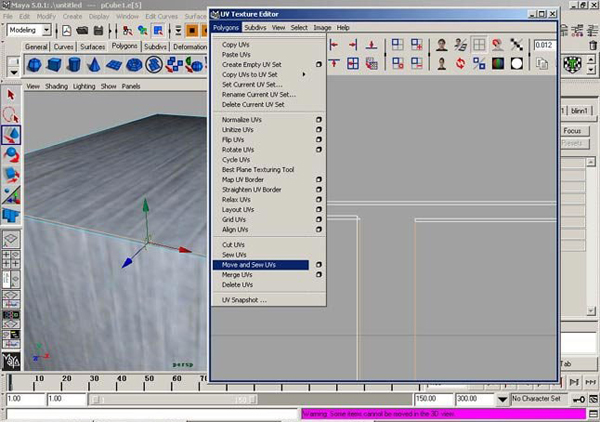Open the shelf menu arrow at left

tap(14, 72)
